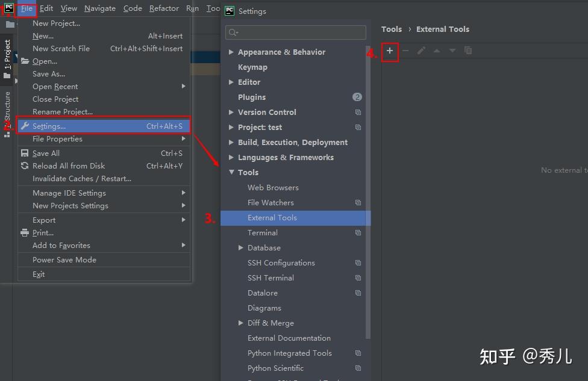Select Keymap in settings list

(252, 67)
